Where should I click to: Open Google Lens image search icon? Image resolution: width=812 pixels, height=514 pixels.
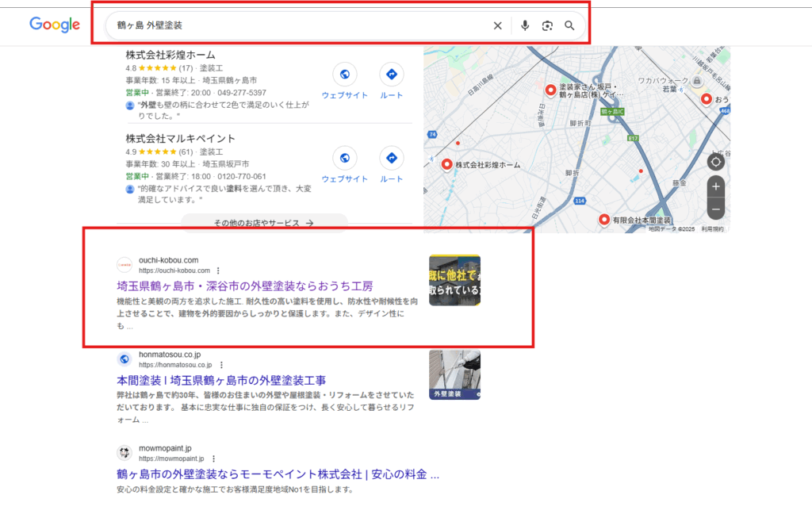point(547,26)
